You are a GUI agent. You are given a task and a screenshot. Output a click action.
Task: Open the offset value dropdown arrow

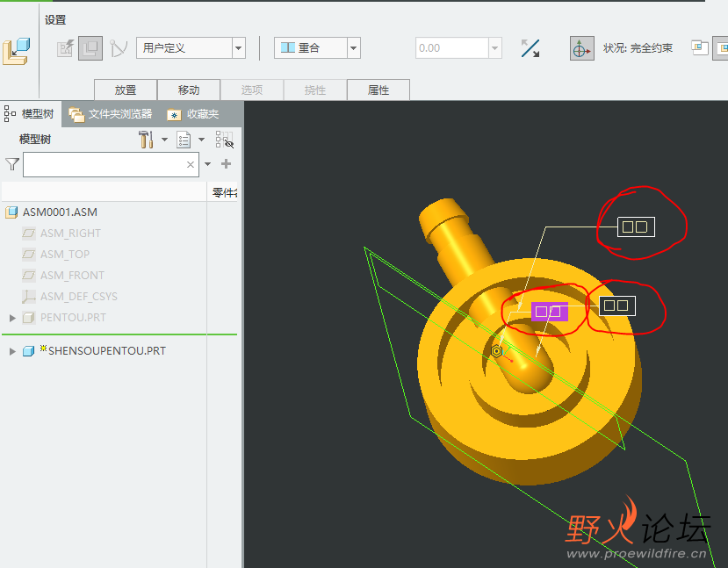pyautogui.click(x=495, y=47)
